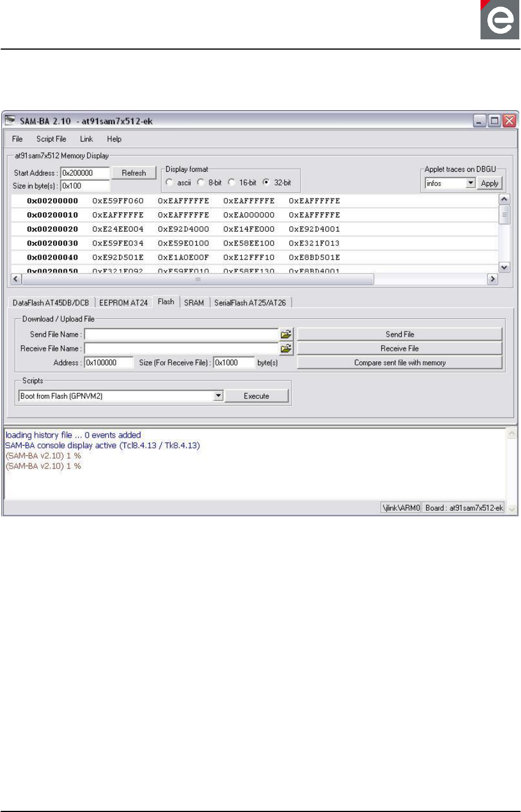Click memory value 0xE24EE004

coord(118,229)
